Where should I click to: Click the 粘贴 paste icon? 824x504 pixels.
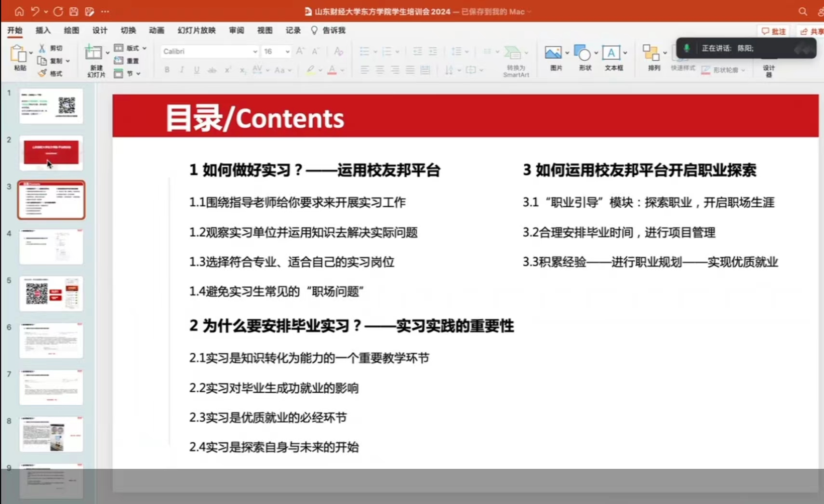pos(19,54)
